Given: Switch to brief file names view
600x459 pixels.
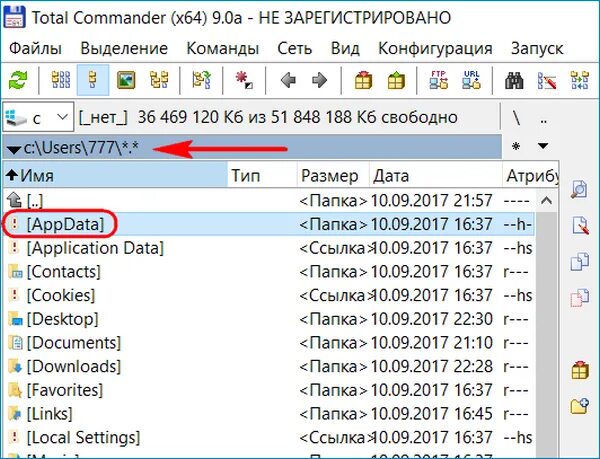Looking at the screenshot, I should [x=60, y=80].
